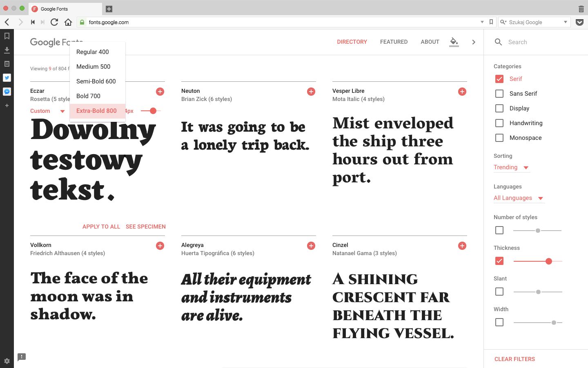The width and height of the screenshot is (588, 368).
Task: Open browser settings gear
Action: tap(7, 361)
